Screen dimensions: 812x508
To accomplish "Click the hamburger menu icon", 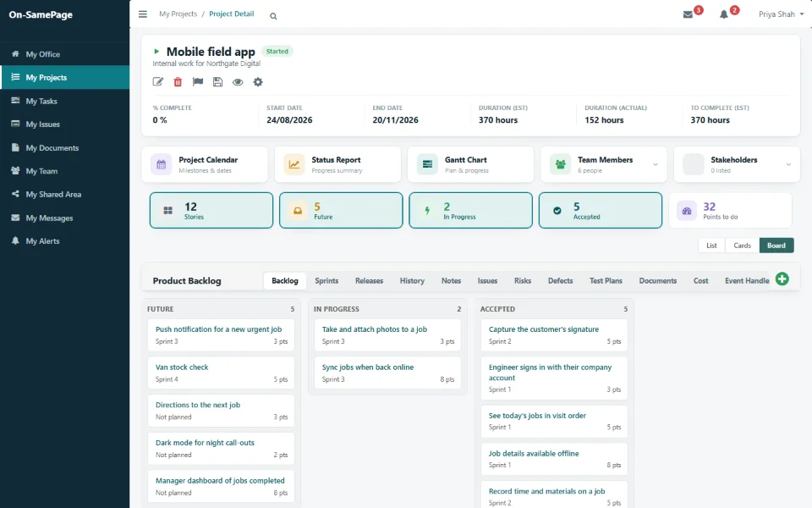I will point(143,14).
